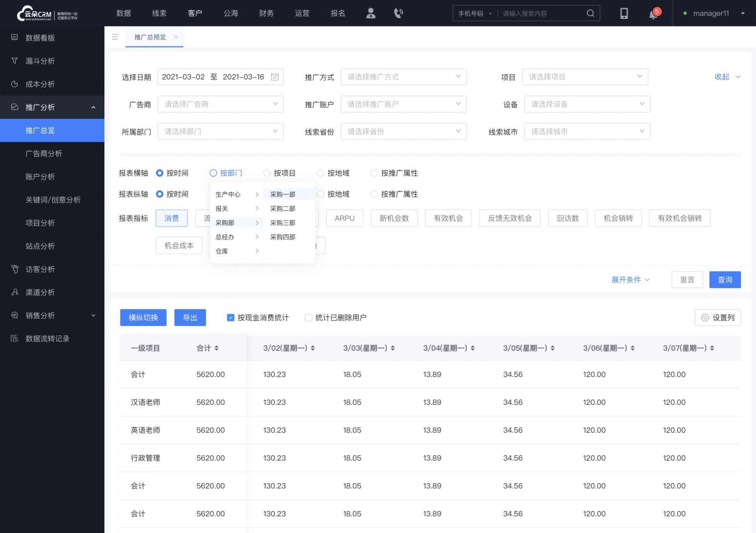
Task: Select 按部门 radio button for report axis
Action: click(x=213, y=173)
